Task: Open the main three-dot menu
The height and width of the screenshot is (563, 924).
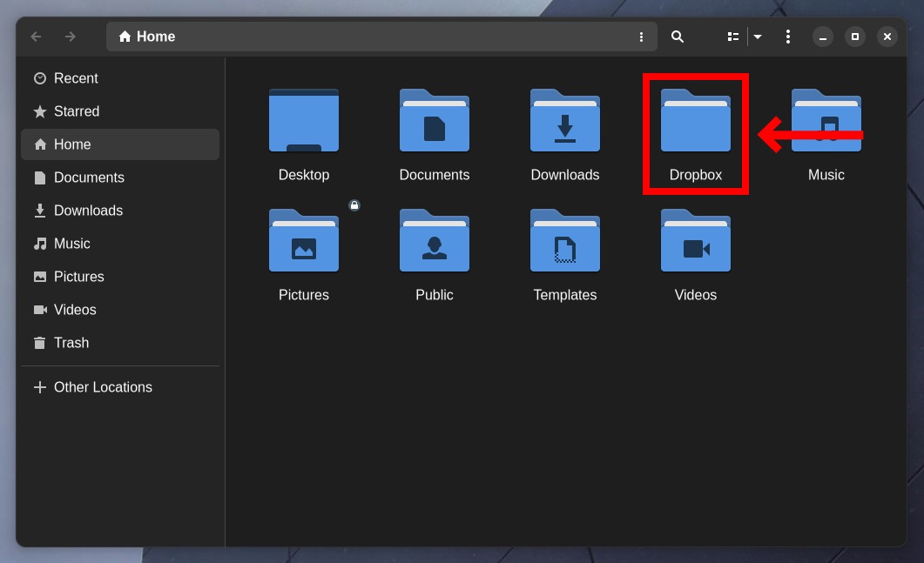Action: tap(788, 37)
